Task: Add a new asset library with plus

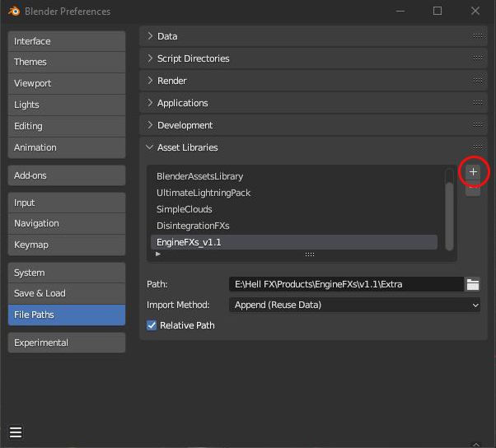Action: point(473,172)
